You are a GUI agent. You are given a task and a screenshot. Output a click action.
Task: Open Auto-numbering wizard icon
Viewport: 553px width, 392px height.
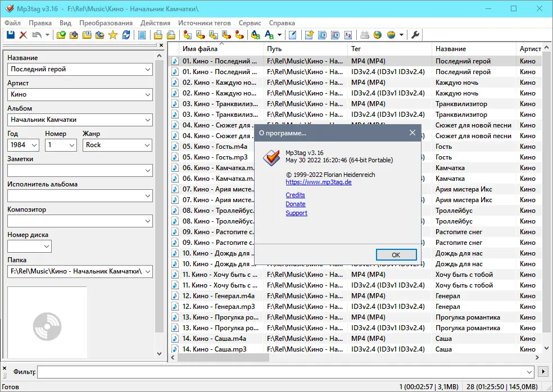(348, 35)
